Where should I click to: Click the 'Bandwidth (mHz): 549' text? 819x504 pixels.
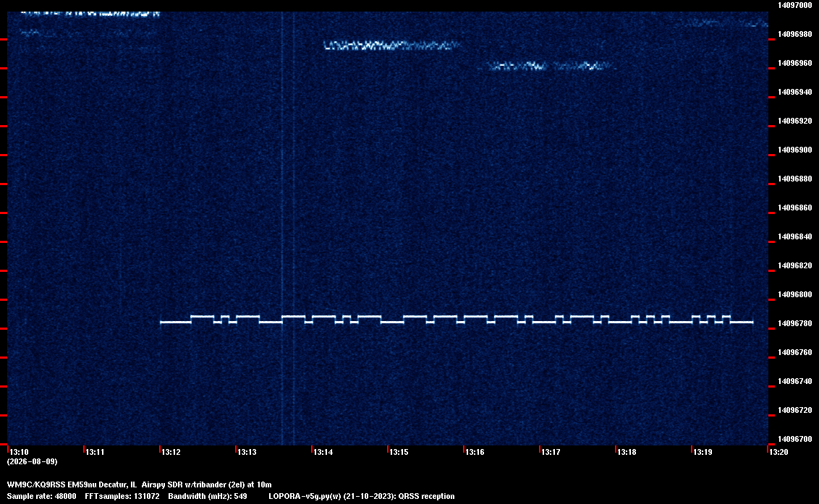[x=208, y=496]
